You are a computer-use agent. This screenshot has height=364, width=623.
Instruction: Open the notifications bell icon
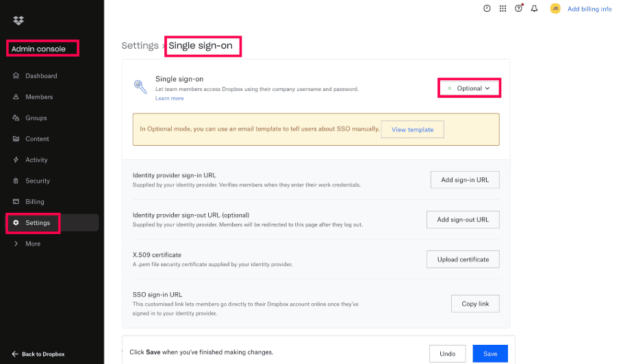point(535,8)
